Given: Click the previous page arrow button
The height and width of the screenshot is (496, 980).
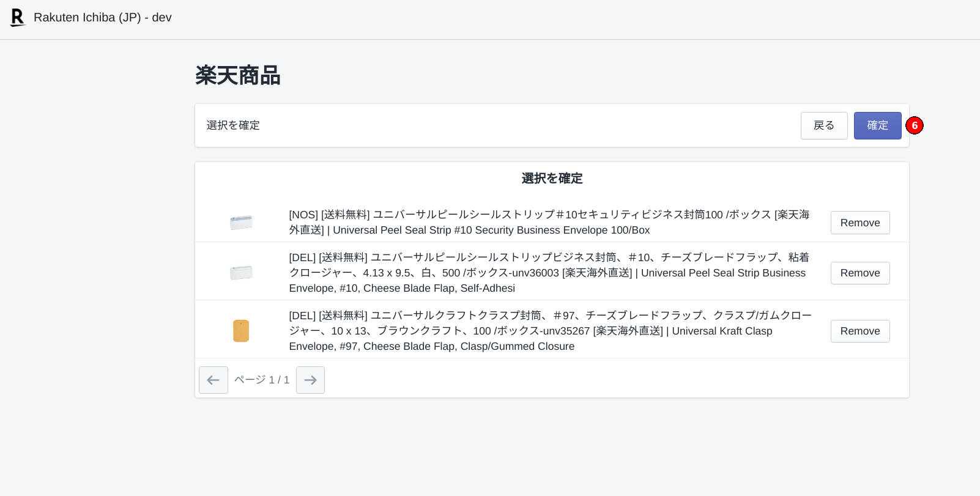Looking at the screenshot, I should click(x=213, y=380).
